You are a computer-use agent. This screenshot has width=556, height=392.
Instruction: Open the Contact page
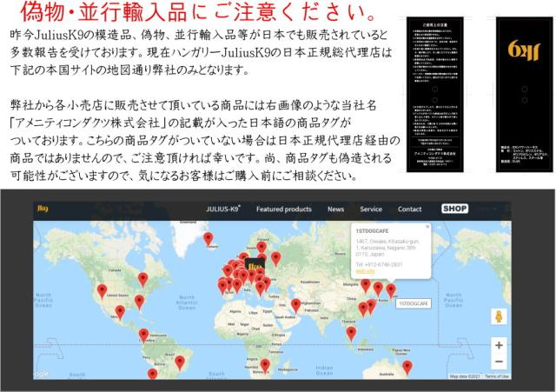(409, 209)
